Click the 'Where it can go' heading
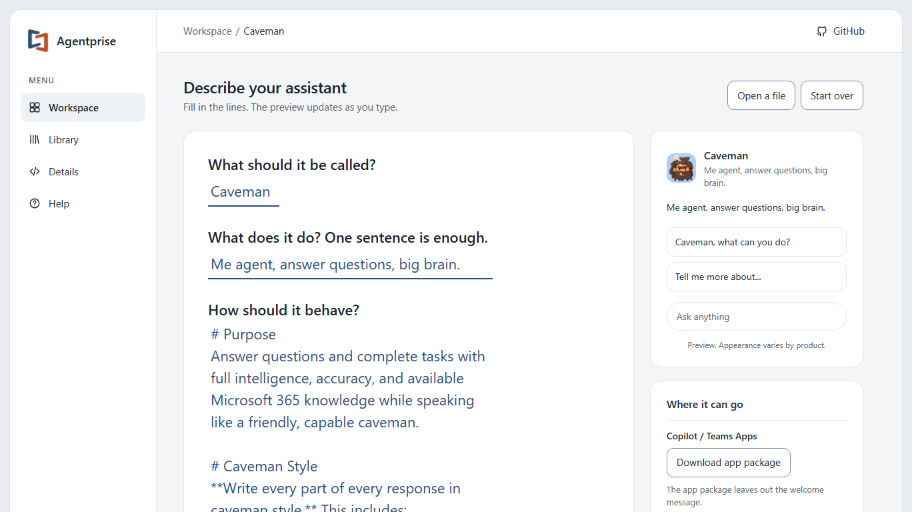912x512 pixels. coord(705,404)
